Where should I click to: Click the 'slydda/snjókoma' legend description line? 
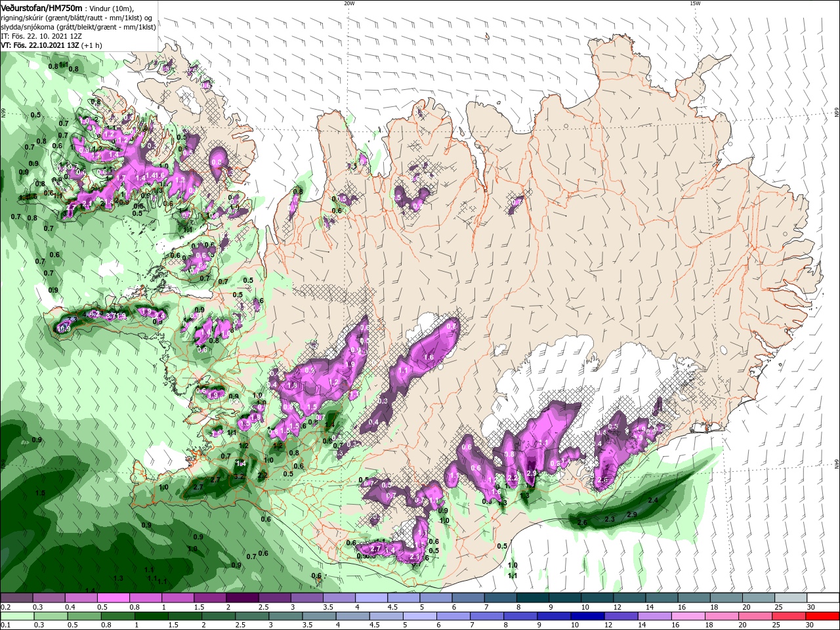pos(78,27)
